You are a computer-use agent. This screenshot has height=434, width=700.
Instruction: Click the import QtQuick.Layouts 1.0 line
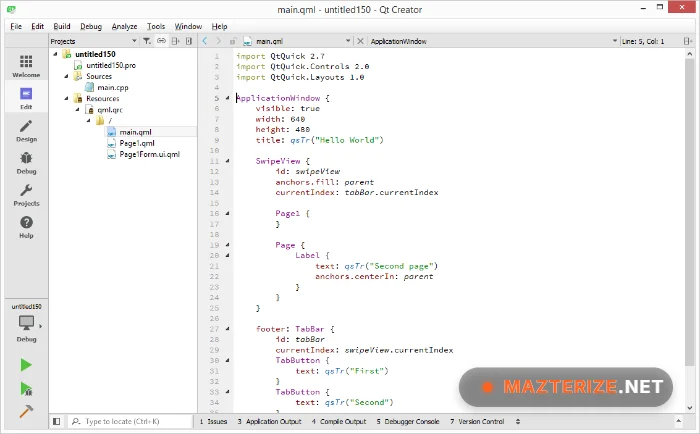(300, 77)
